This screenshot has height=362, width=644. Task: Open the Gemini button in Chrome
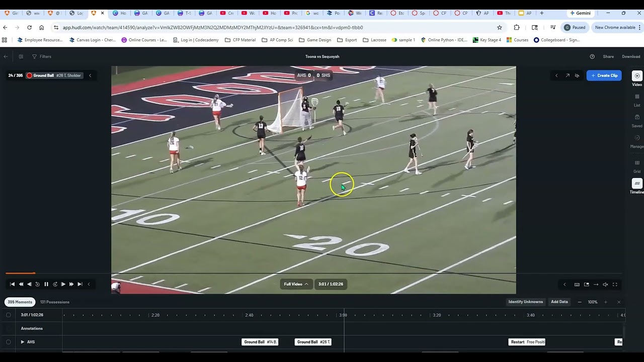580,13
